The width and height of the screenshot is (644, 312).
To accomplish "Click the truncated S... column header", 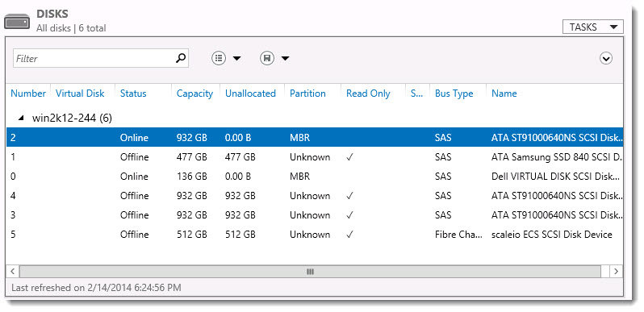I will (x=416, y=94).
